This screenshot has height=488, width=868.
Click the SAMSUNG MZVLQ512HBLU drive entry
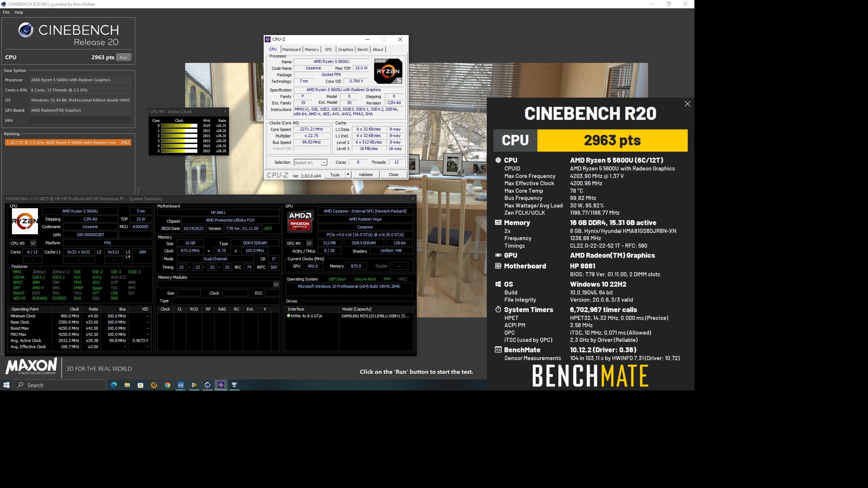click(375, 316)
